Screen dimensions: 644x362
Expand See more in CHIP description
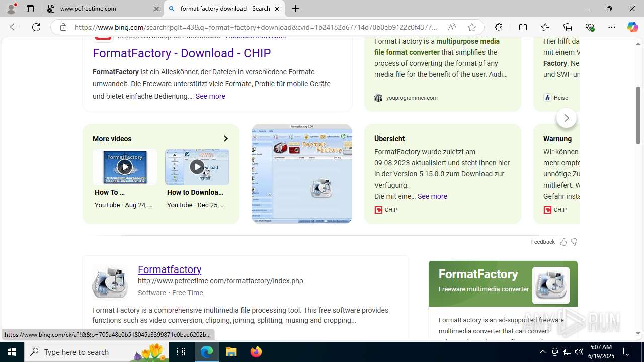[x=210, y=96]
